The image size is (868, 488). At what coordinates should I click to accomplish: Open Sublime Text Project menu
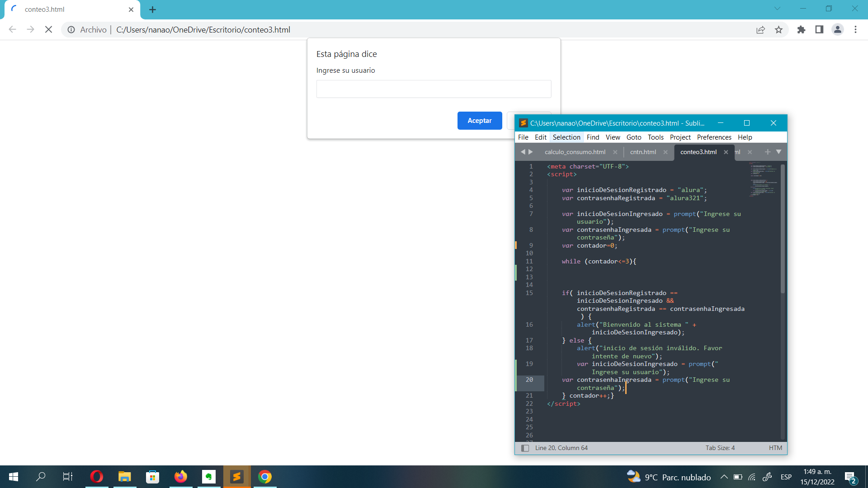click(680, 137)
